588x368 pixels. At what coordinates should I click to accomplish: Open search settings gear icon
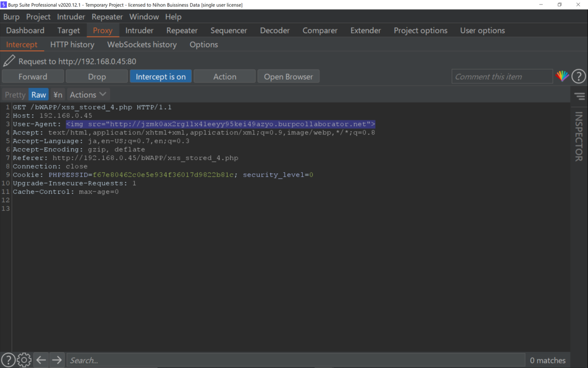[24, 360]
